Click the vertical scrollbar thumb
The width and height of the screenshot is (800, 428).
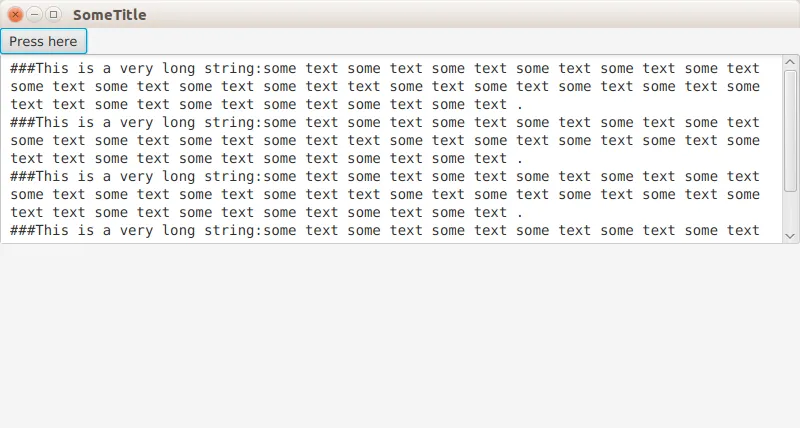click(791, 130)
